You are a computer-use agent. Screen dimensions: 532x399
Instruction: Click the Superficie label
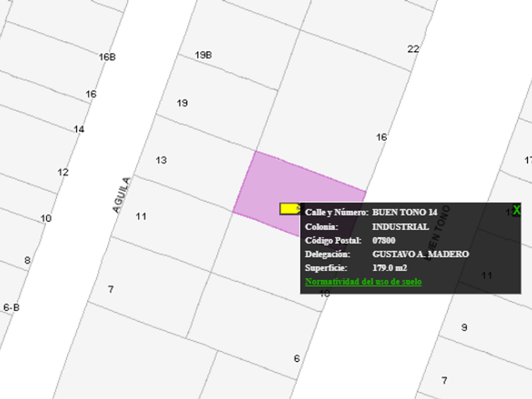pyautogui.click(x=326, y=268)
